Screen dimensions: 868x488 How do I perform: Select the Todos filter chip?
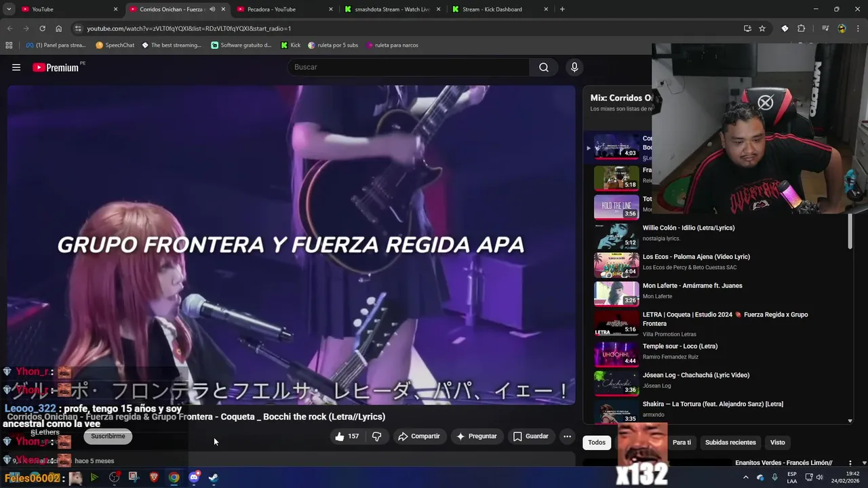597,443
